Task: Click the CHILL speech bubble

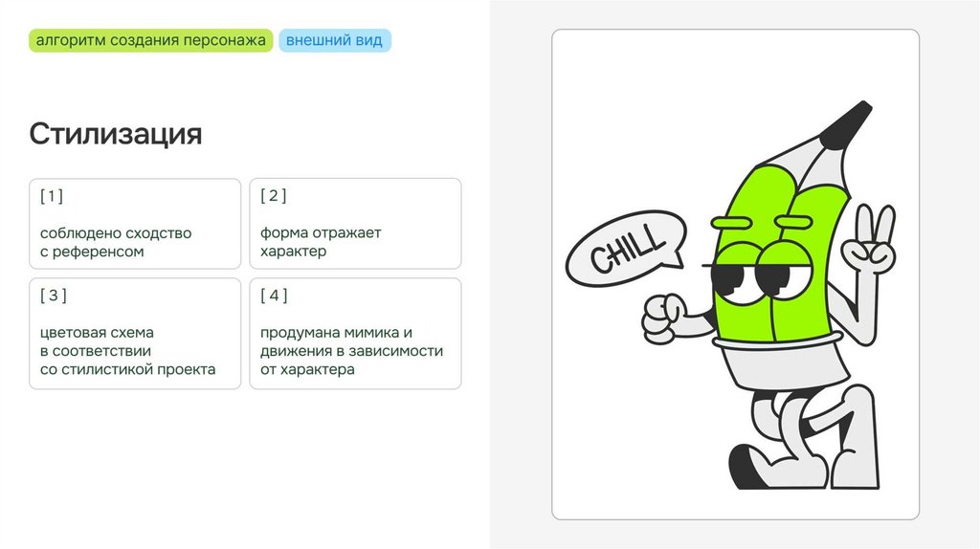Action: click(x=625, y=249)
